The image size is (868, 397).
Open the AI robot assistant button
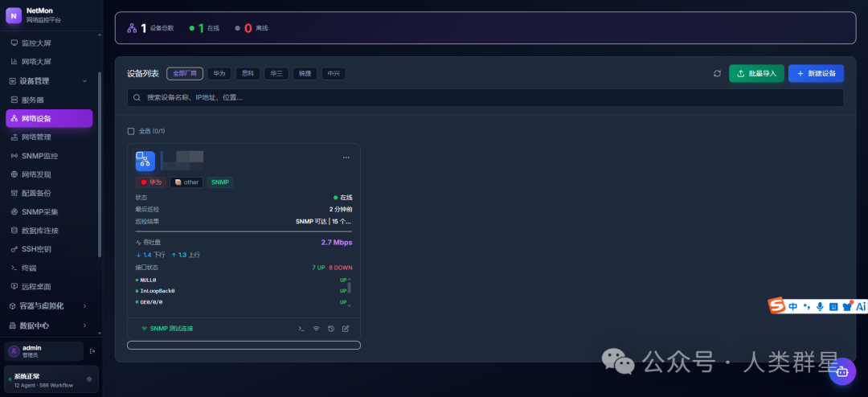(842, 371)
